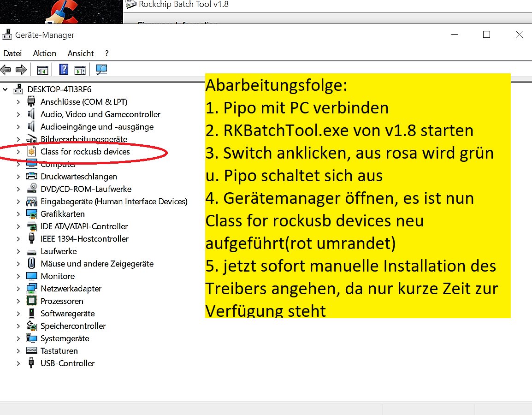
Task: Click the Mäuse und andere Zeigegeräte mouse icon
Action: (31, 263)
